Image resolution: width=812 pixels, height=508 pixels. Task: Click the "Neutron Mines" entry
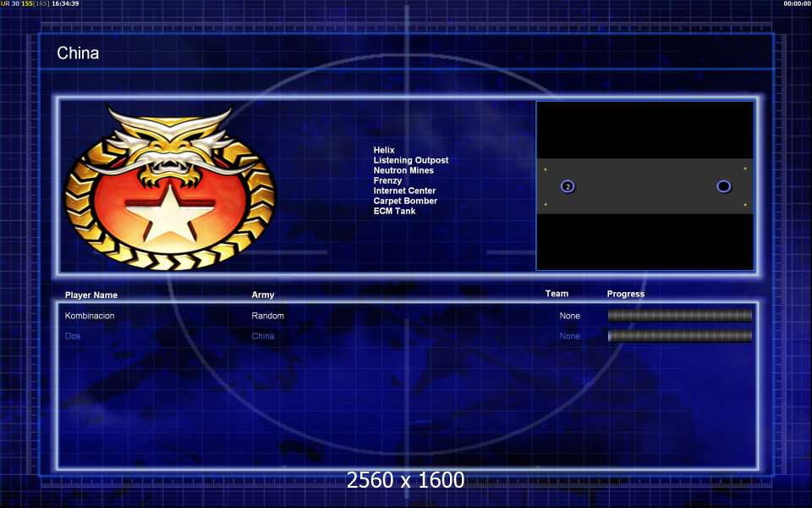[x=403, y=170]
